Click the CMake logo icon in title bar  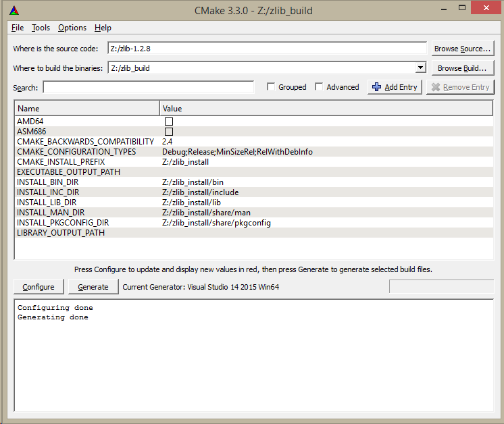(x=14, y=10)
